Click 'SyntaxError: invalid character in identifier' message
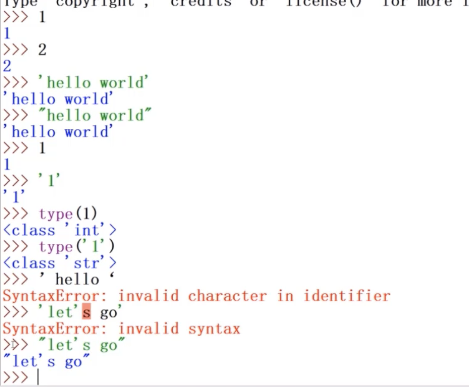The width and height of the screenshot is (469, 387). pyautogui.click(x=197, y=296)
